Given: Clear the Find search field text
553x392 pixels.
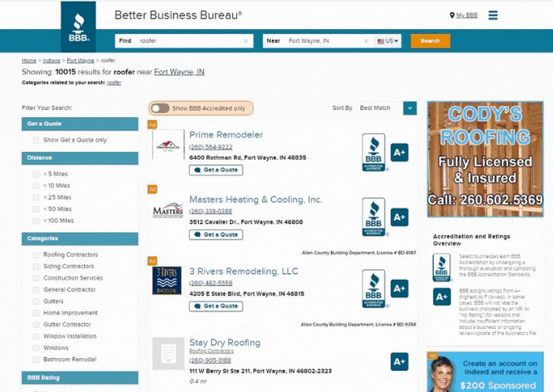Looking at the screenshot, I should click(246, 40).
